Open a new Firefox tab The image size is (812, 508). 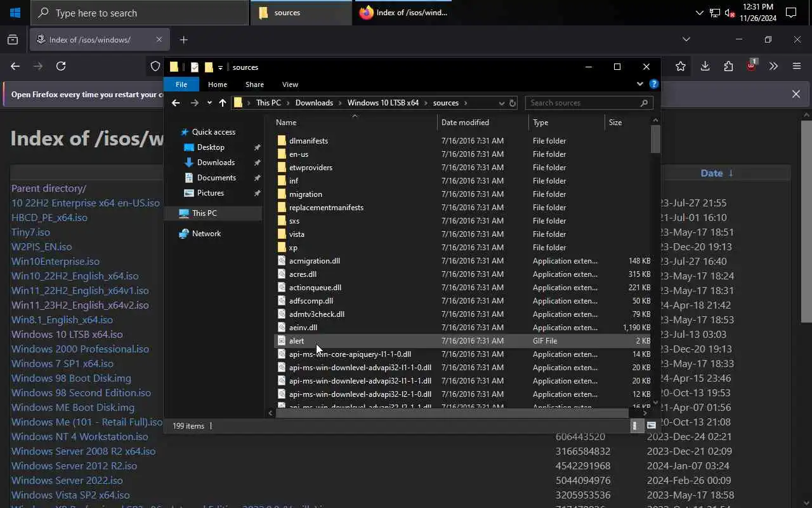(184, 39)
